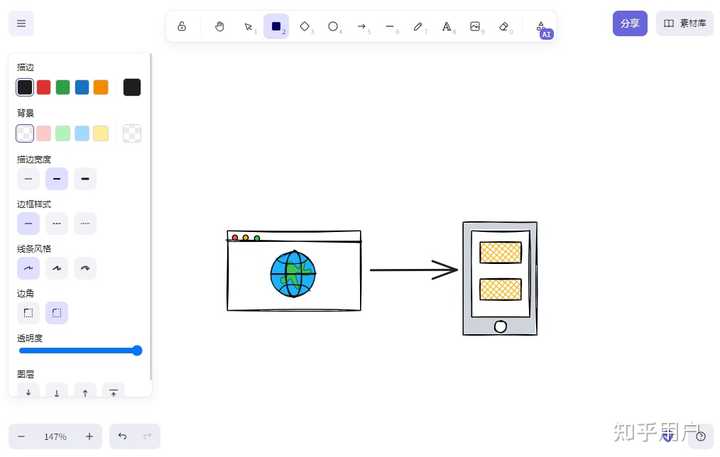Screen dimensions: 720x457
Task: Bring layer forward one step
Action: 85,390
